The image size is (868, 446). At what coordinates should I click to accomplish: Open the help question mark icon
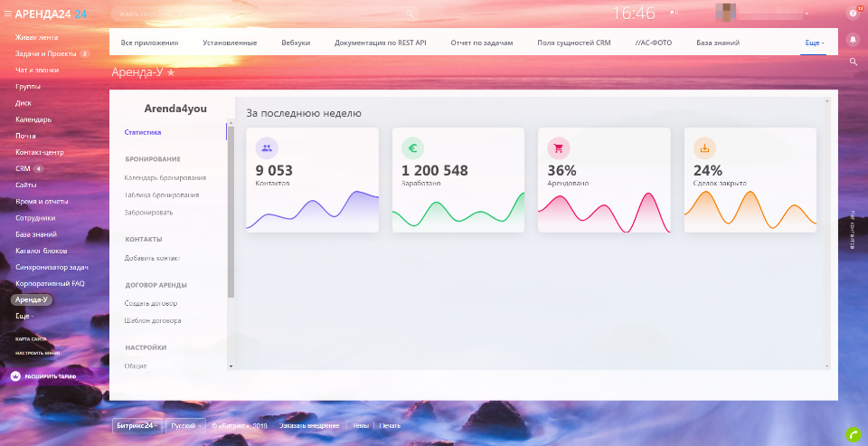click(853, 14)
